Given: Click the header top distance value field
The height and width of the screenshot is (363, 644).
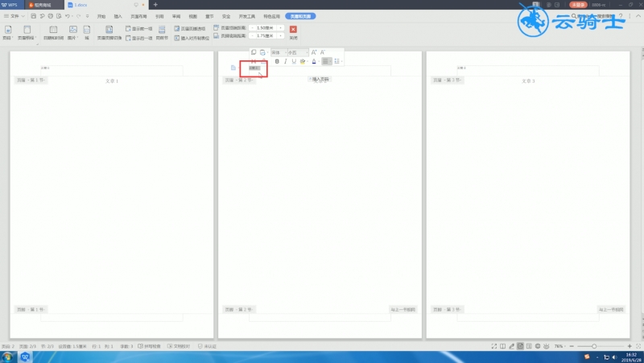Looking at the screenshot, I should coord(265,28).
